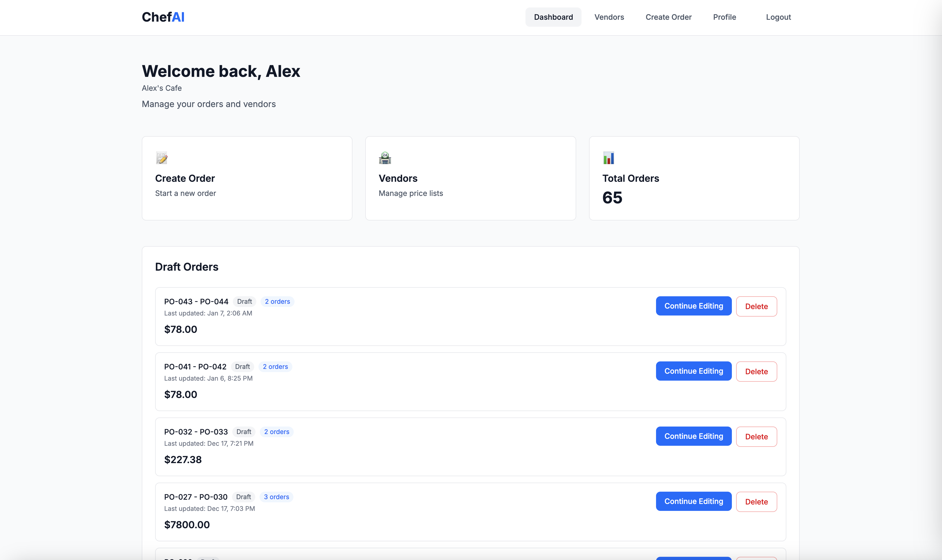Delete draft PO-043 - PO-044

[756, 306]
